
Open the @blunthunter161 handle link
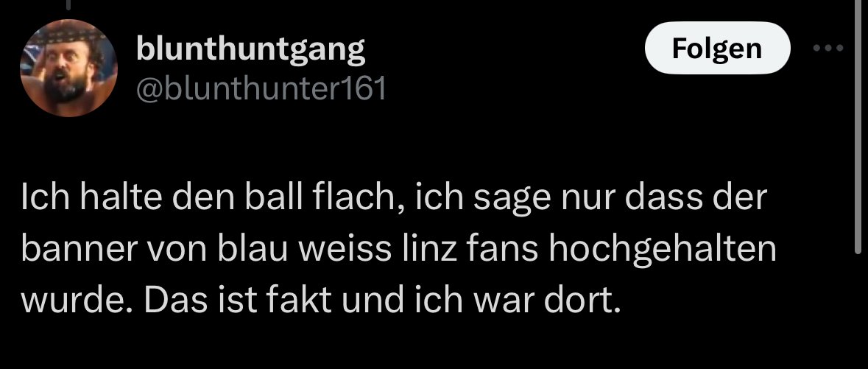(261, 88)
